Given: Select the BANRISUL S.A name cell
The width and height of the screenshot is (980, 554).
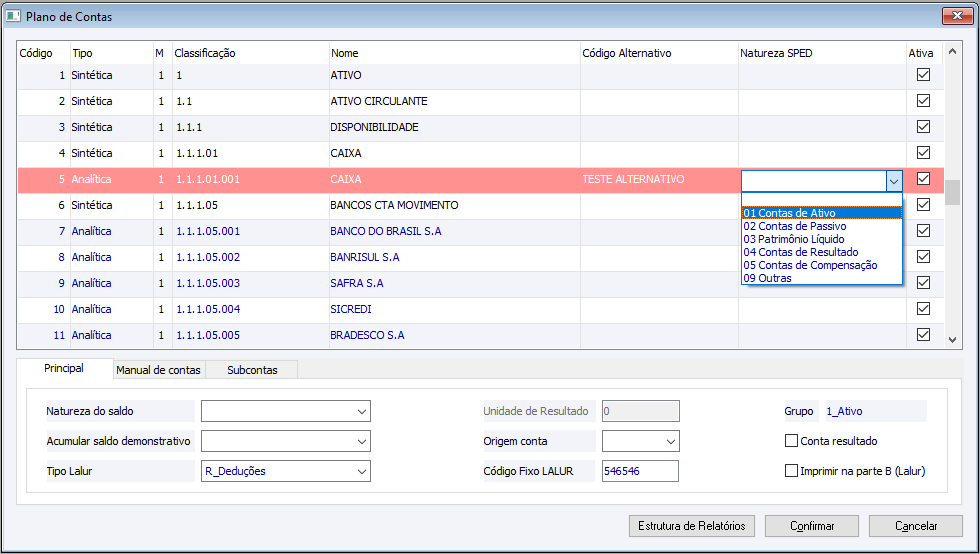Looking at the screenshot, I should 454,257.
